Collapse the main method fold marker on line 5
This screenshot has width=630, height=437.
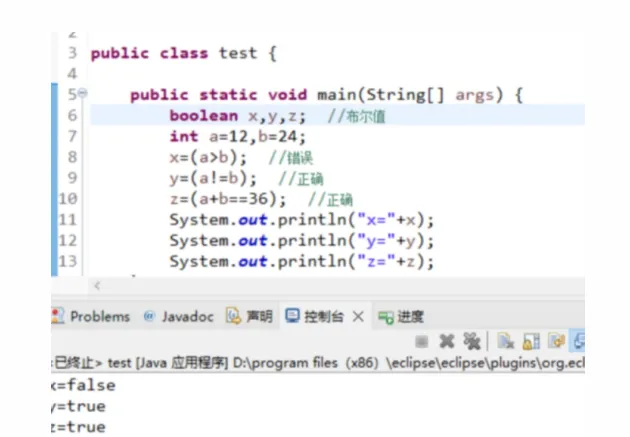[82, 93]
